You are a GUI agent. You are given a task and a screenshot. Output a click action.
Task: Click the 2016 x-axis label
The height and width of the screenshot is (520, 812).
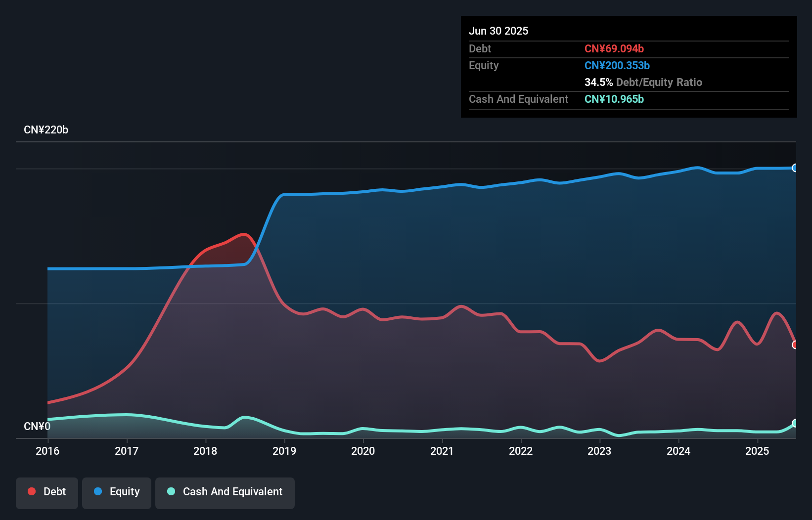pyautogui.click(x=47, y=451)
